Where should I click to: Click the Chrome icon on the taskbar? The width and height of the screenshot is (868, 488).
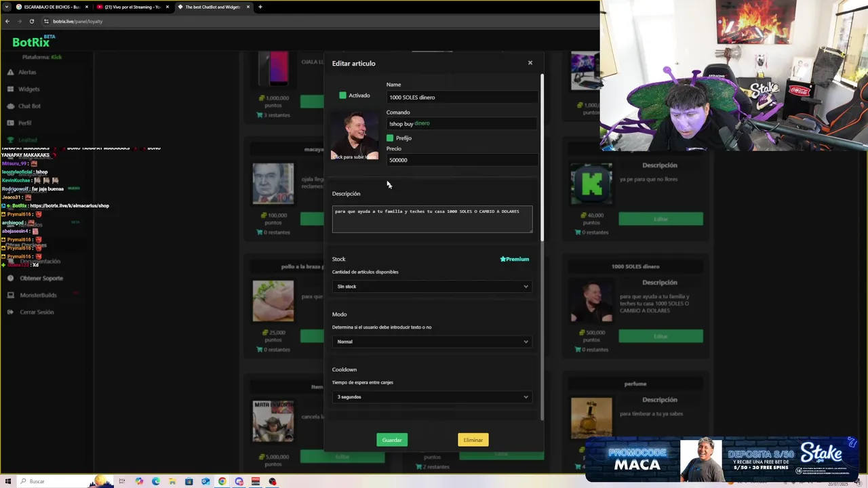point(222,482)
